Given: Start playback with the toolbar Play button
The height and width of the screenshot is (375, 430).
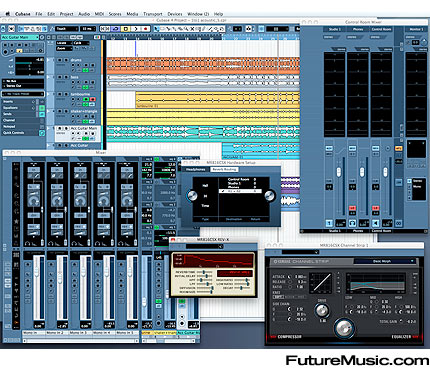Looking at the screenshot, I should coord(136,29).
